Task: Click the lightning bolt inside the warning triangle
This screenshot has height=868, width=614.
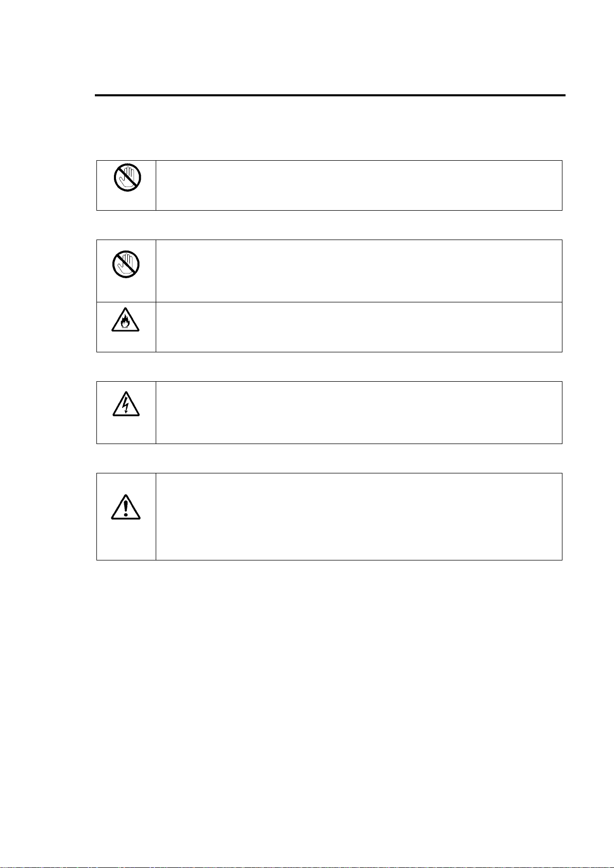Action: [x=126, y=405]
